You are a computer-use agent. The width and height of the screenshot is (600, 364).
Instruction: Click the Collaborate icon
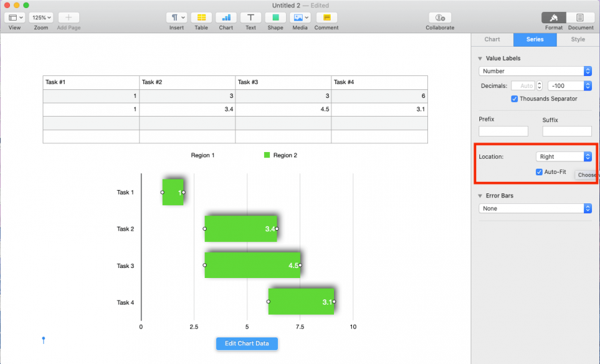(x=440, y=18)
